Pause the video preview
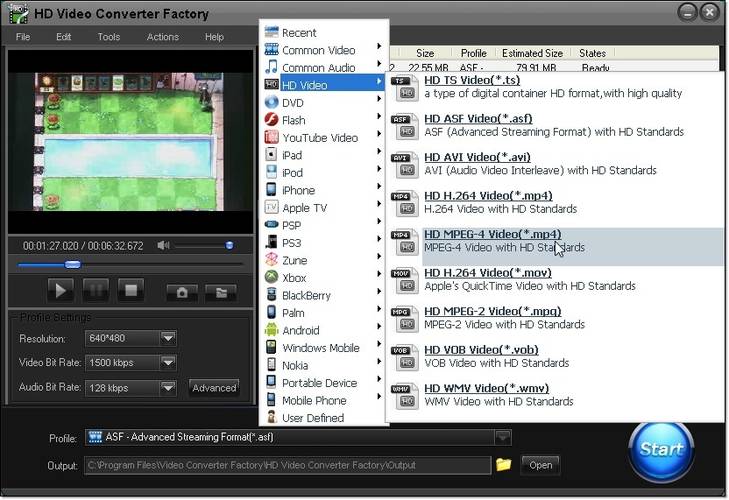 click(x=96, y=291)
